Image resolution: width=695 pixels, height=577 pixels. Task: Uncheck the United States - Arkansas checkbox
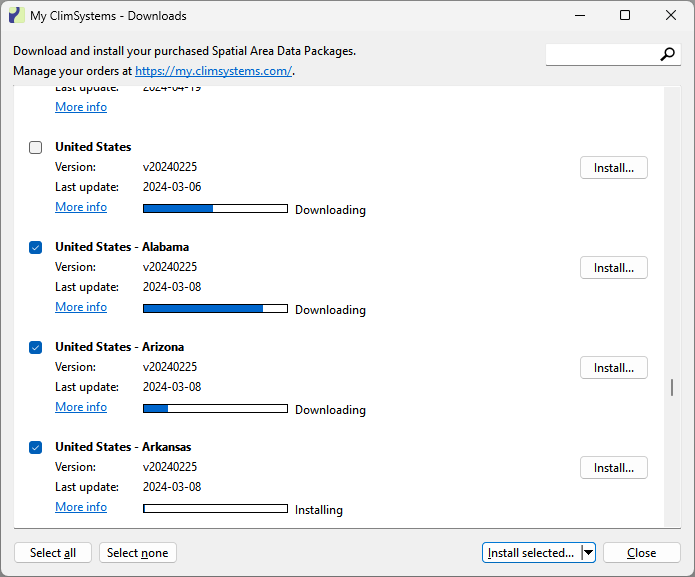coord(35,448)
